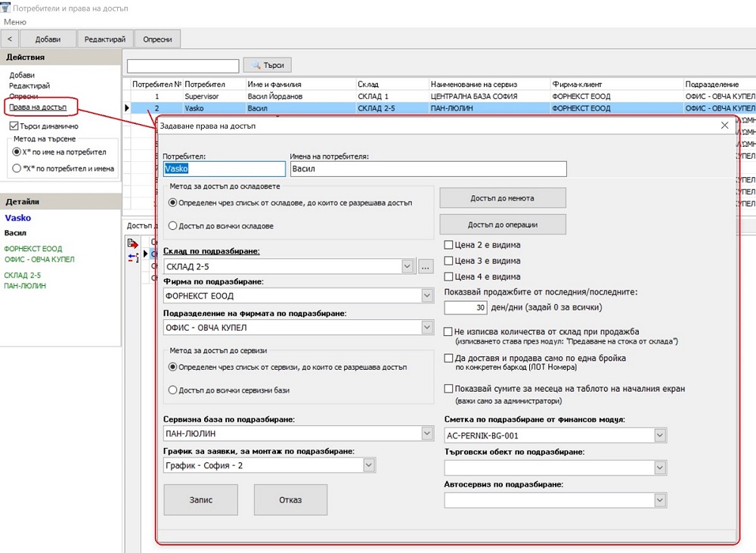Close the Задаване права на достъп dialog
The width and height of the screenshot is (756, 553).
coord(724,126)
